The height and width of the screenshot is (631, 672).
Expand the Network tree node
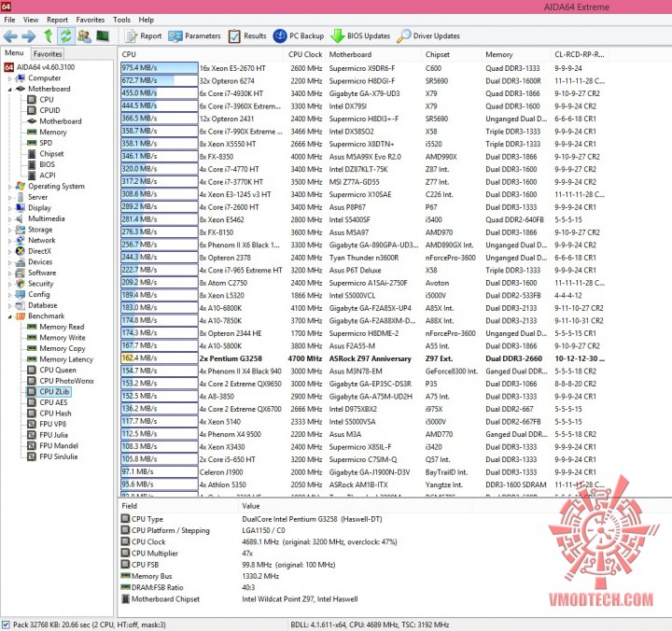tap(10, 241)
